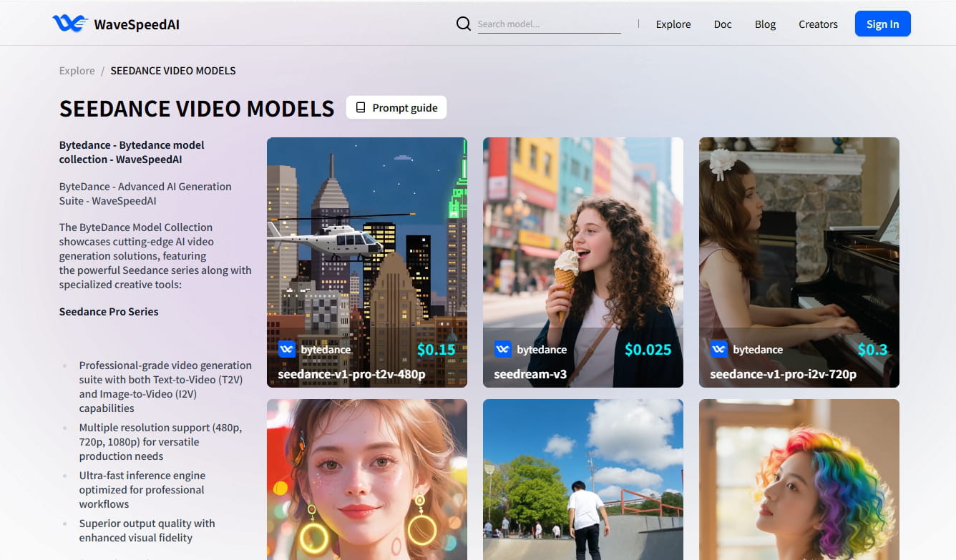The width and height of the screenshot is (956, 560).
Task: Click 'Bytedance - Bytedance model collection' heading
Action: click(x=132, y=152)
